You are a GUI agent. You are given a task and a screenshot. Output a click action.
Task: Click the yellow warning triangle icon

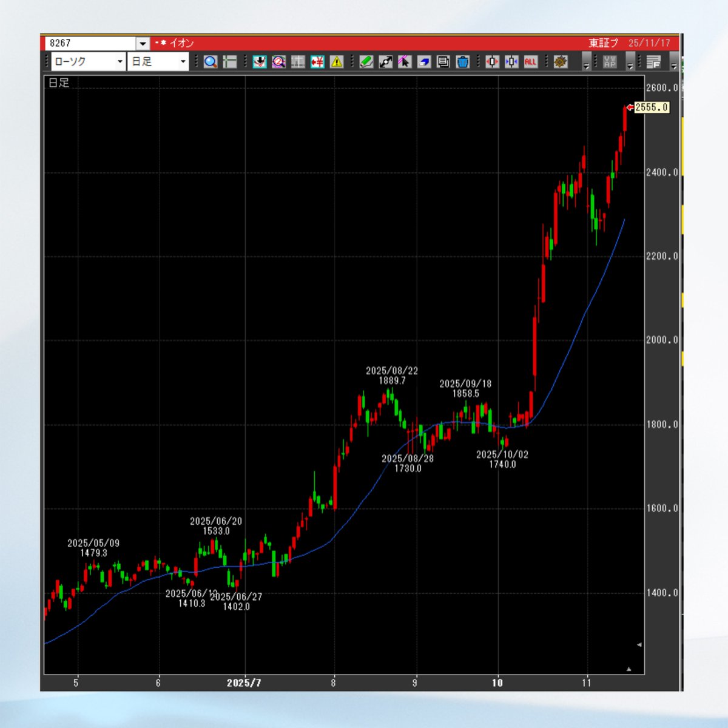(337, 61)
